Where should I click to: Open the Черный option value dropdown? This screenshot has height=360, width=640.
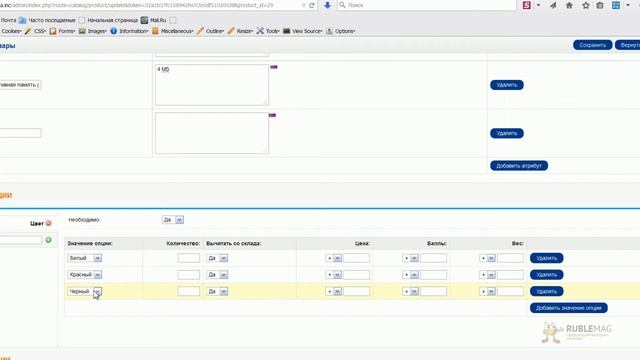tap(84, 291)
